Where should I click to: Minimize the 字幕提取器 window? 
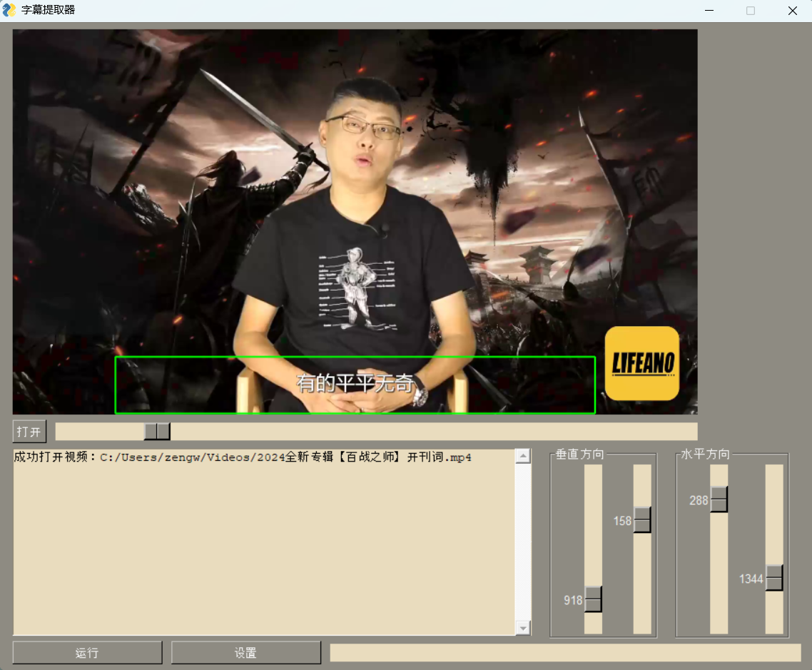(709, 11)
